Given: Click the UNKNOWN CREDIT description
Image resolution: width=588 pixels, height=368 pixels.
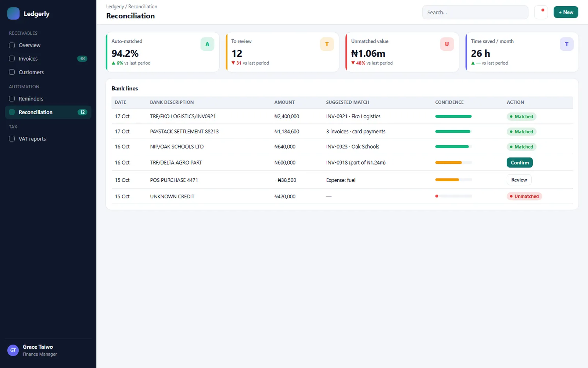Looking at the screenshot, I should click(172, 197).
